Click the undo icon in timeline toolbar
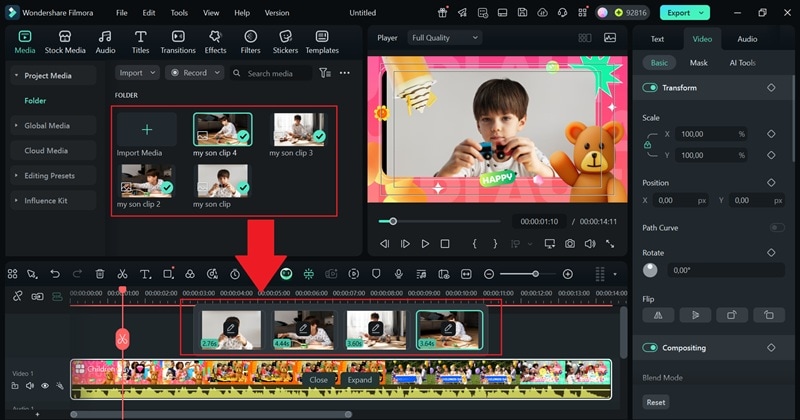Viewport: 800px width, 420px height. 55,274
